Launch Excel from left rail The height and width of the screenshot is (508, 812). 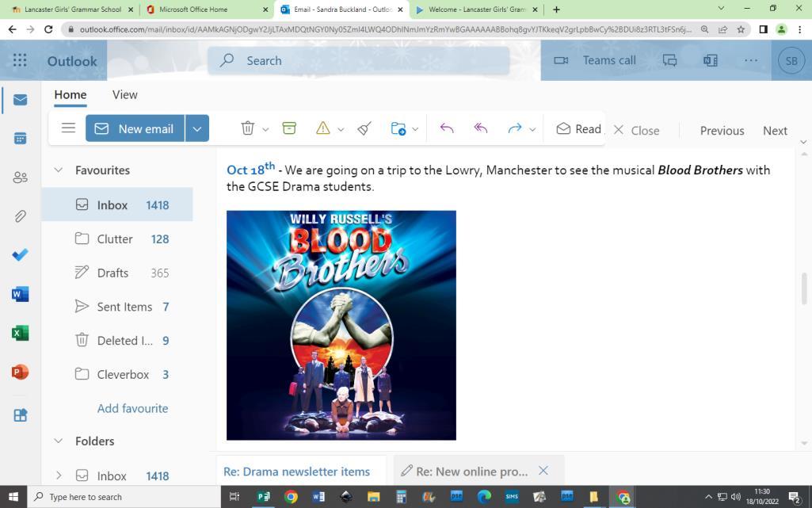[x=20, y=333]
